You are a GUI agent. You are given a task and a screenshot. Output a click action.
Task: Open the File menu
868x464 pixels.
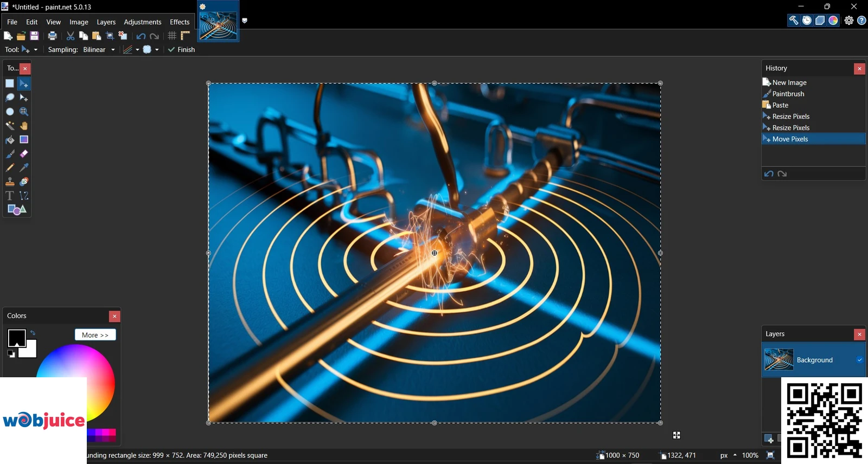[12, 22]
